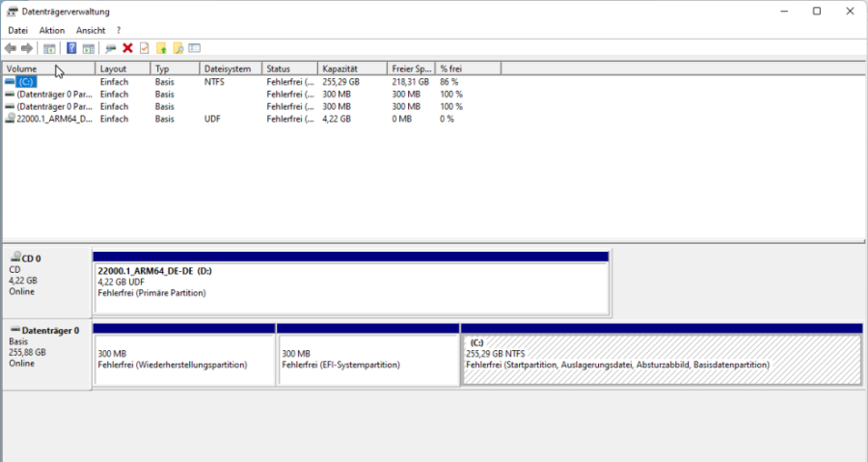Viewport: 868px width, 462px height.
Task: Click the CD icon beside 22000.1_ARM64_D... volume
Action: pos(10,119)
